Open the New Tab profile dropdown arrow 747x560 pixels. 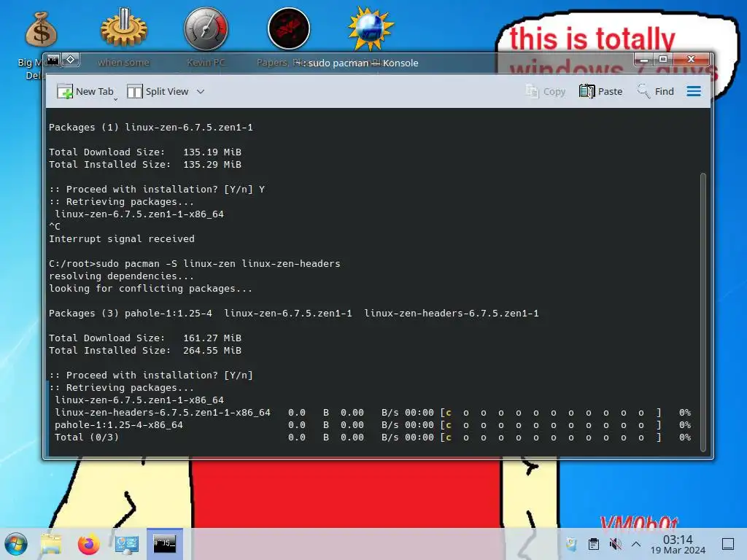pyautogui.click(x=116, y=99)
